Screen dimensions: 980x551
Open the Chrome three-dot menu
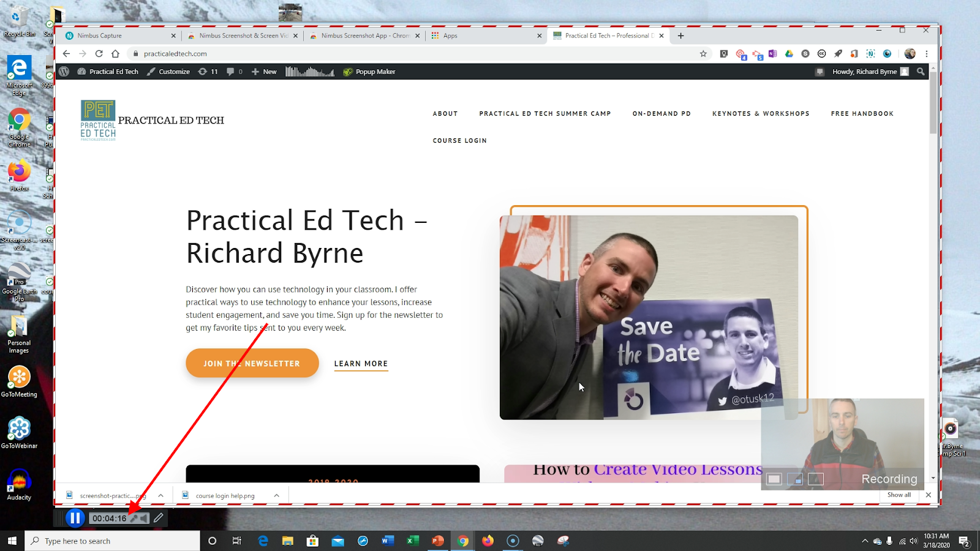tap(927, 54)
